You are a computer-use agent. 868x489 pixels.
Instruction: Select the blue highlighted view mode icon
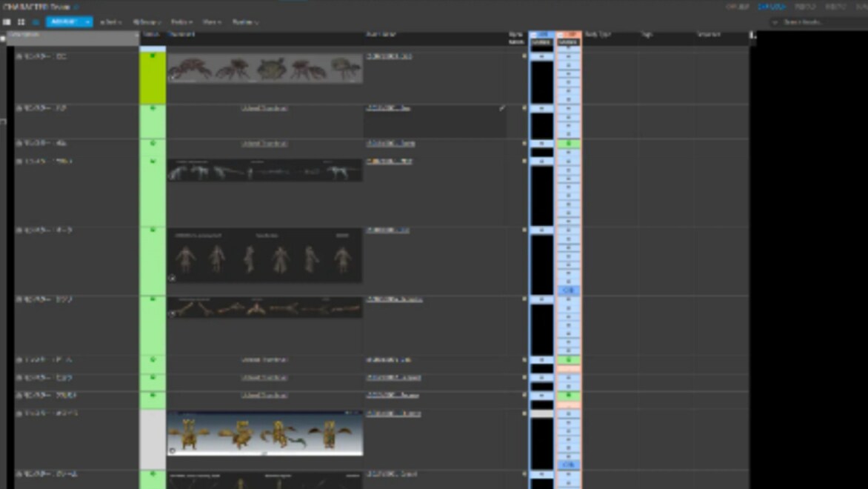tap(35, 22)
